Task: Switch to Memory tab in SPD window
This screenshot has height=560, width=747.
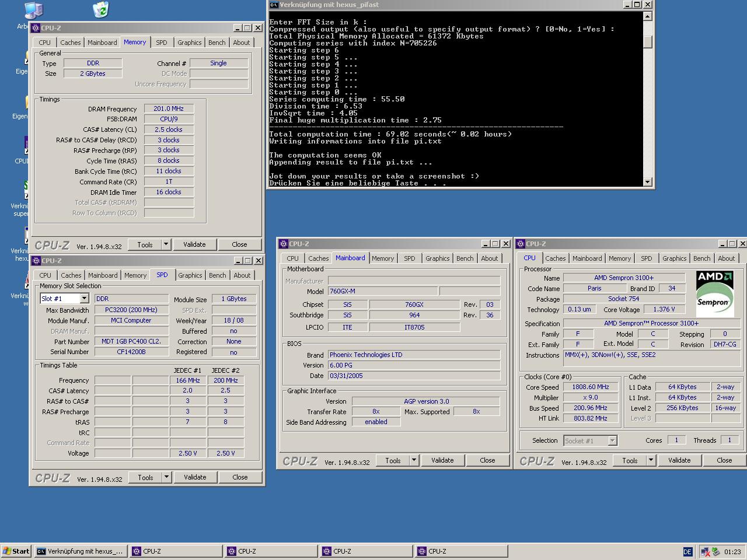Action: [135, 275]
